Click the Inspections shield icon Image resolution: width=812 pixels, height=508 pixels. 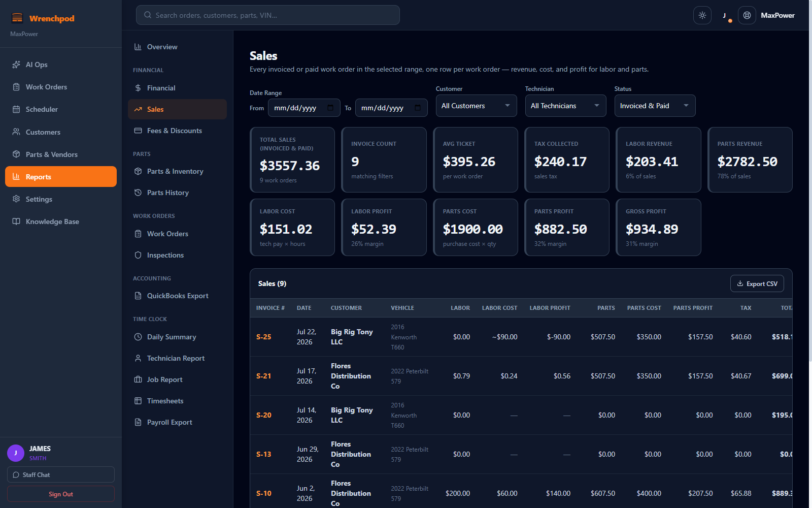point(138,255)
